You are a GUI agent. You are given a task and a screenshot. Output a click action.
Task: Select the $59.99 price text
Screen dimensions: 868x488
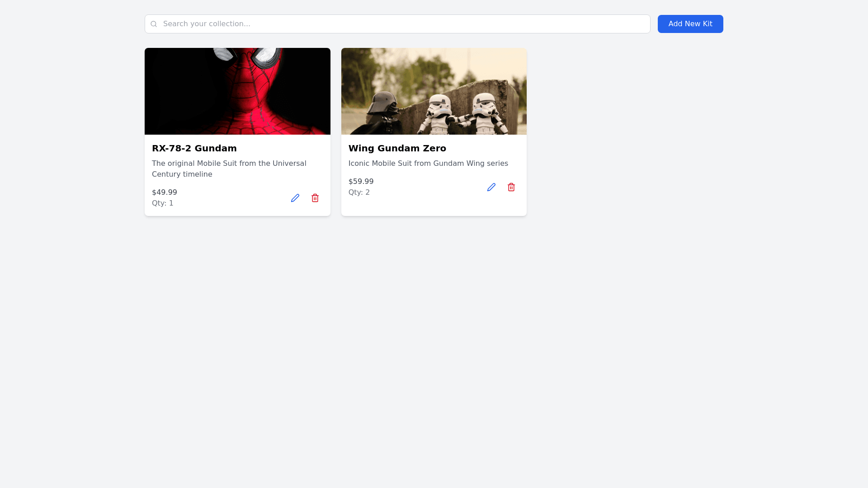tap(361, 182)
